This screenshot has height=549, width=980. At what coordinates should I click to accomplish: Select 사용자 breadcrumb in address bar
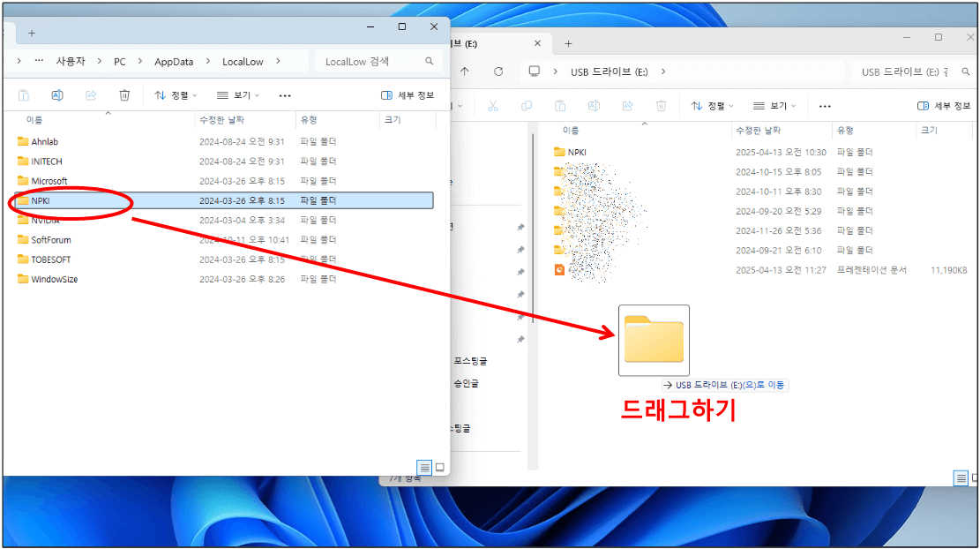click(70, 61)
